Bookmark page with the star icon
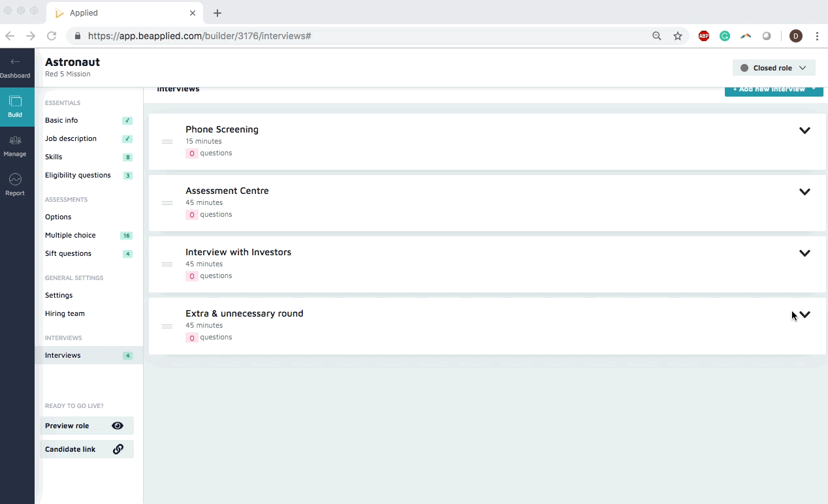Viewport: 828px width, 504px height. 678,36
